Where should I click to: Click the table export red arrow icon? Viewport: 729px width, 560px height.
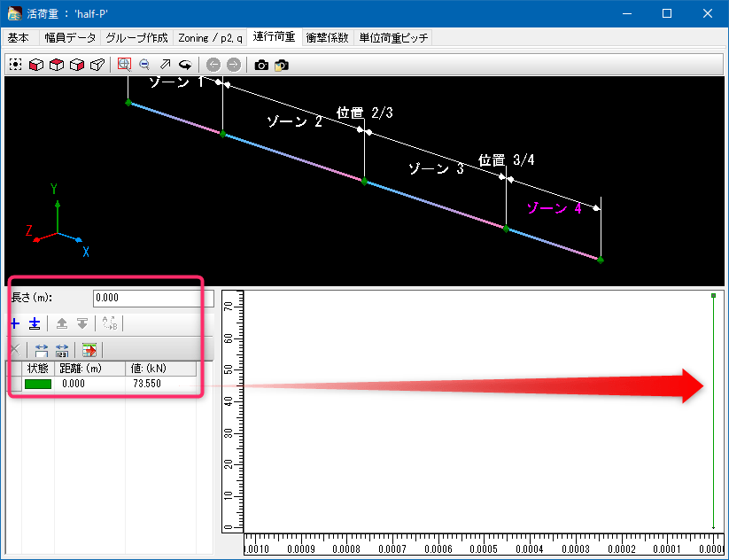click(x=89, y=350)
